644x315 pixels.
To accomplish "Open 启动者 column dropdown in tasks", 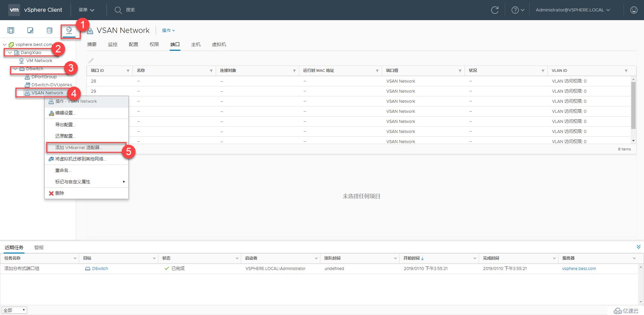I will pos(316,258).
